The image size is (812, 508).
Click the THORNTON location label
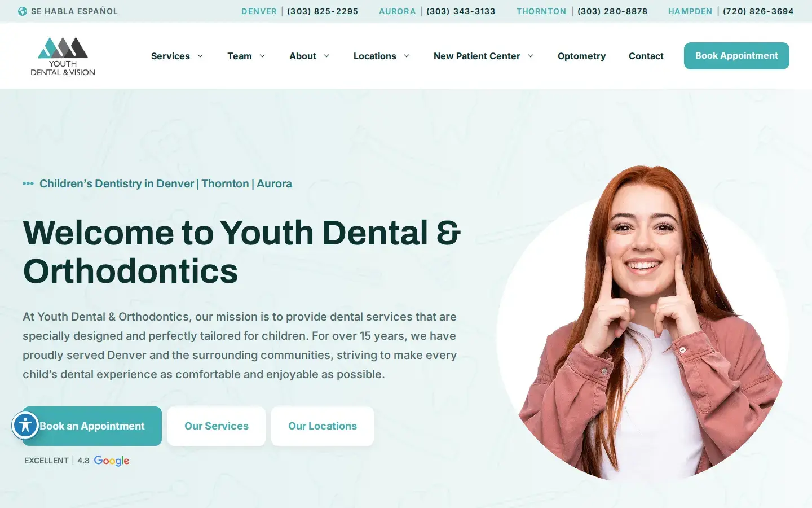tap(541, 11)
